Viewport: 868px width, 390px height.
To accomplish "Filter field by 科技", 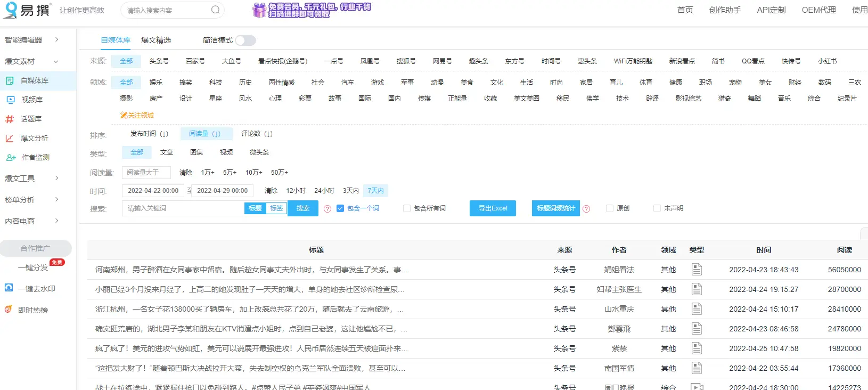I will coord(216,83).
